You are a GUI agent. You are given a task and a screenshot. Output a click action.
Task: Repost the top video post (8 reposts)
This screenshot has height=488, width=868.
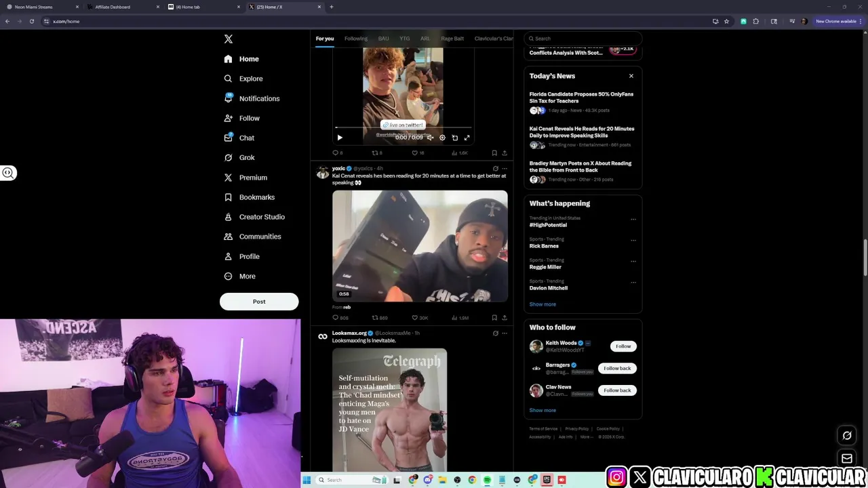pos(377,153)
